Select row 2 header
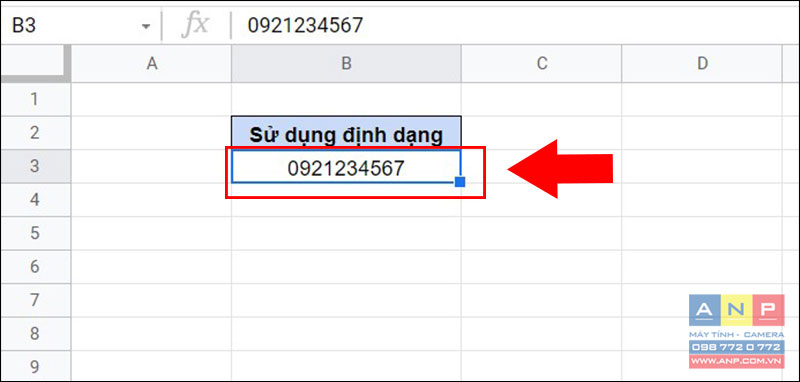The height and width of the screenshot is (382, 800). click(x=36, y=133)
